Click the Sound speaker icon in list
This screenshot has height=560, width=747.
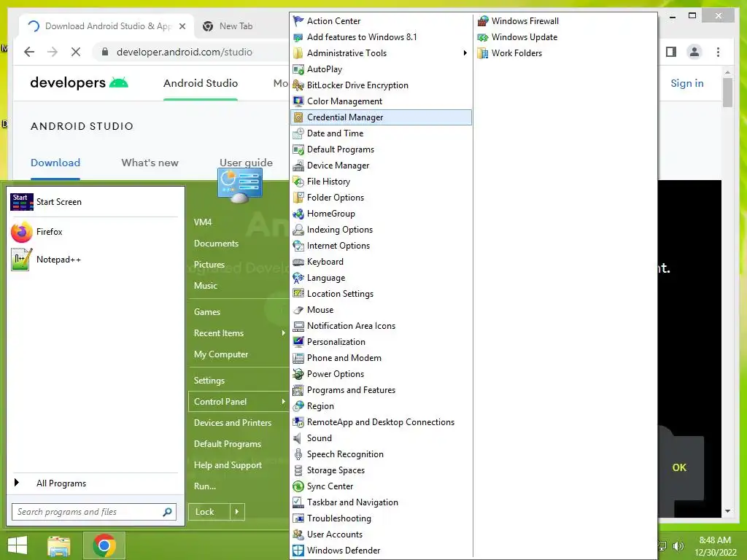pos(298,438)
